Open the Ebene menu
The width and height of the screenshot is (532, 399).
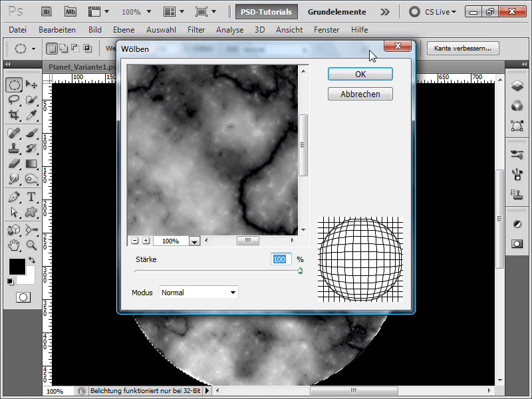click(124, 30)
